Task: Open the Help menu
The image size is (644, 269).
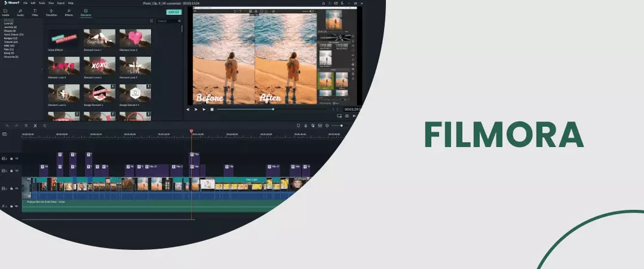Action: 70,3
